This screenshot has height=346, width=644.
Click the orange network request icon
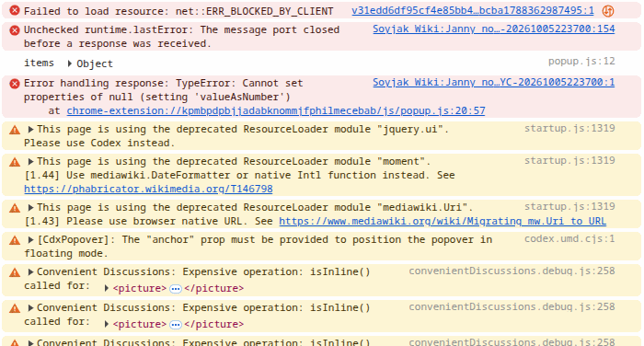(x=608, y=11)
